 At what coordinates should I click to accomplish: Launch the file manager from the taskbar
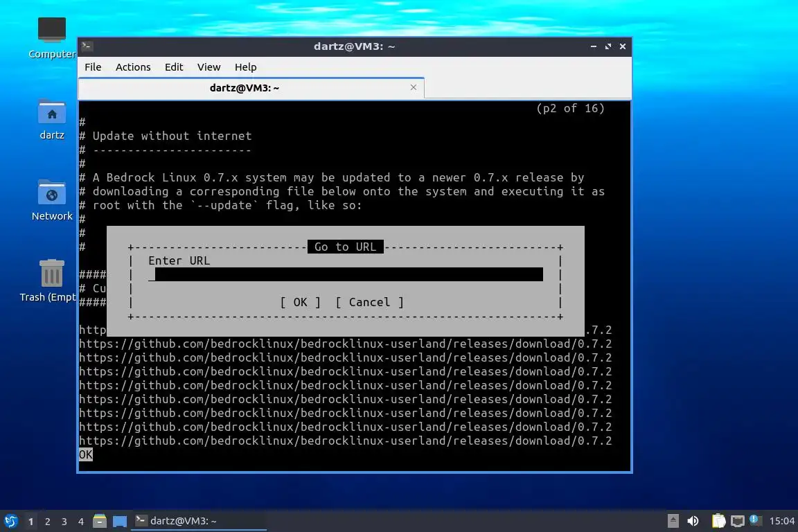[x=100, y=521]
